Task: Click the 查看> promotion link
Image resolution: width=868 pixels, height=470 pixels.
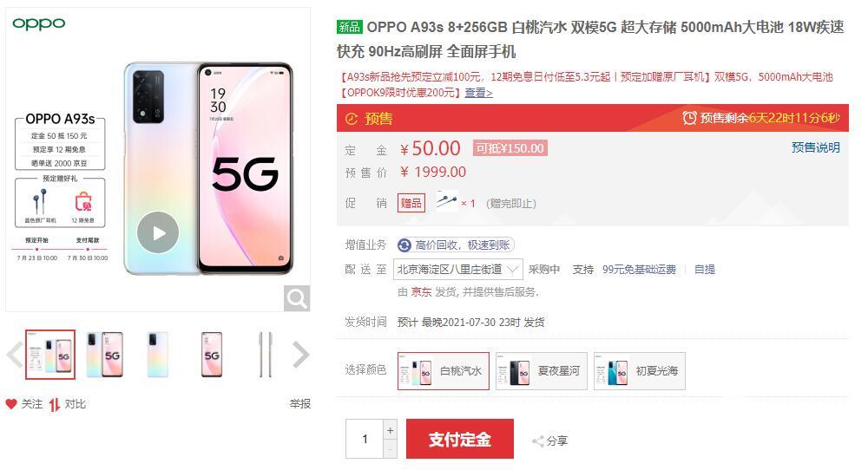Action: point(478,93)
